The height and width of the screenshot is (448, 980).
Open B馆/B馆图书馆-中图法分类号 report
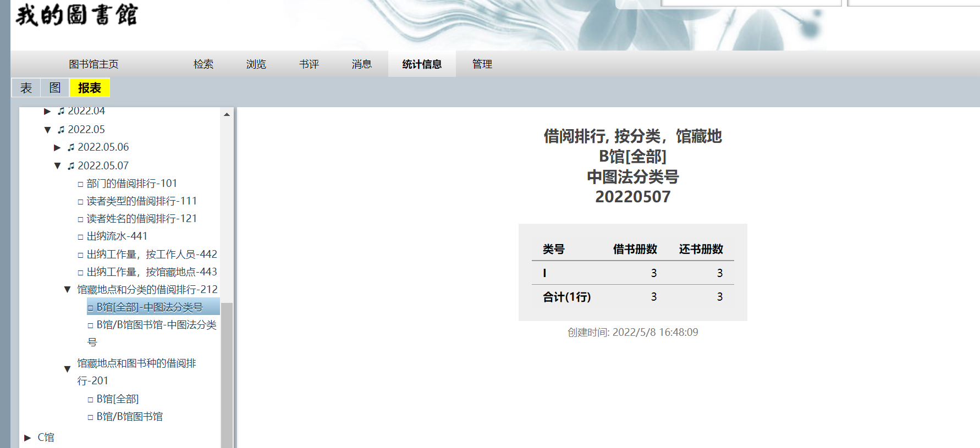(x=152, y=333)
